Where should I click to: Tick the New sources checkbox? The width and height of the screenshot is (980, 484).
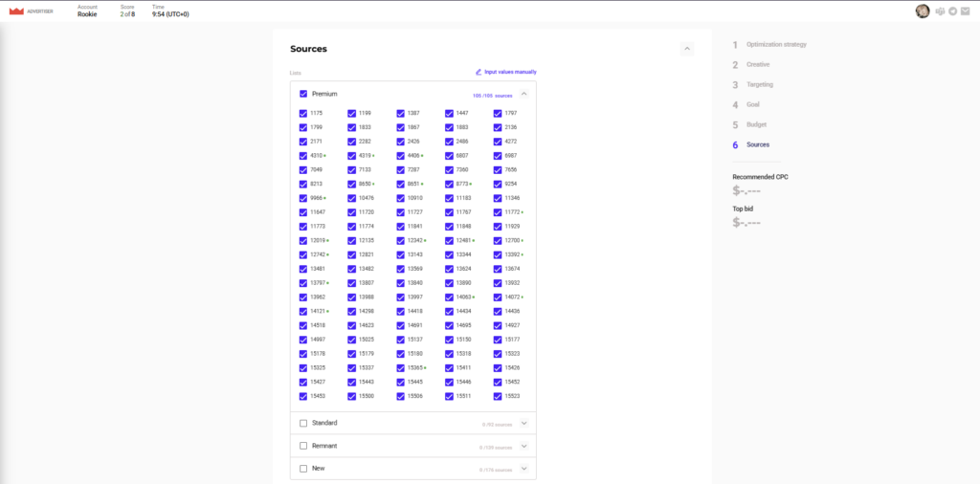[303, 469]
